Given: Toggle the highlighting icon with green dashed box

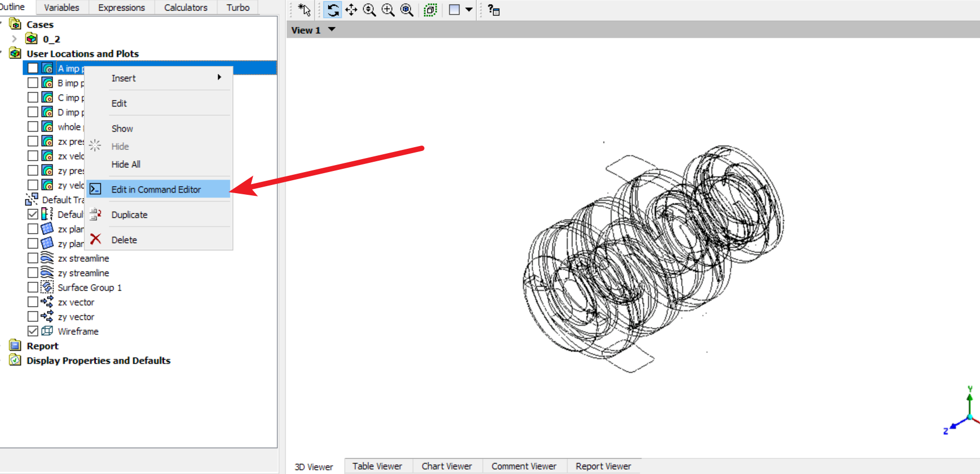Looking at the screenshot, I should [430, 10].
